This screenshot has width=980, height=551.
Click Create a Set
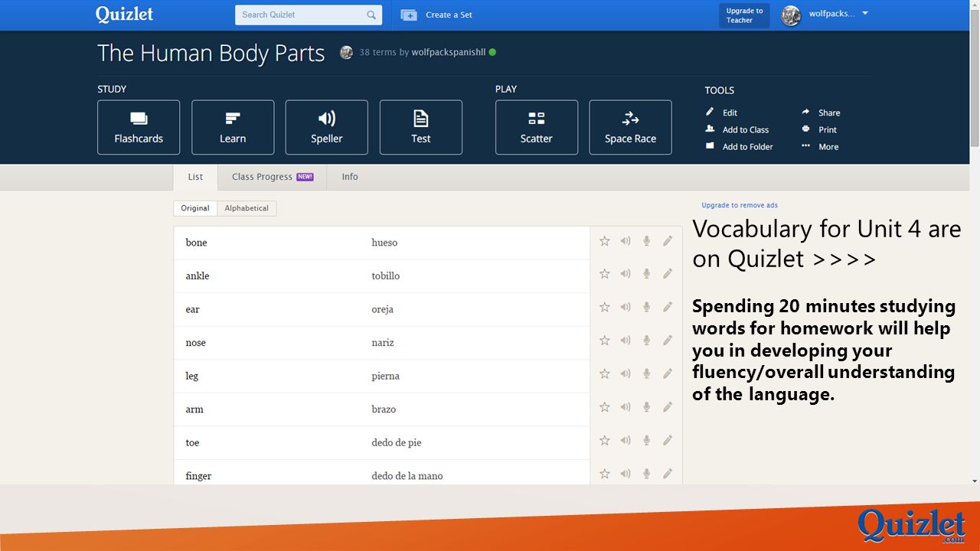tap(436, 15)
